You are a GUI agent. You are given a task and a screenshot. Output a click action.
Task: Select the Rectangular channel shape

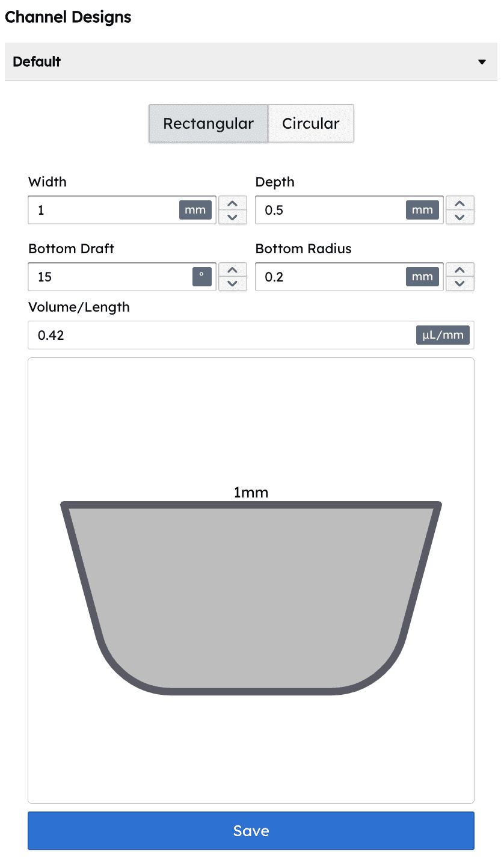(x=208, y=124)
